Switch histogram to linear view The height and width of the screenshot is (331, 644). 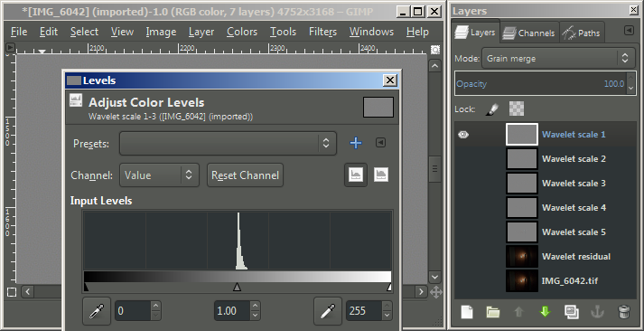point(356,175)
